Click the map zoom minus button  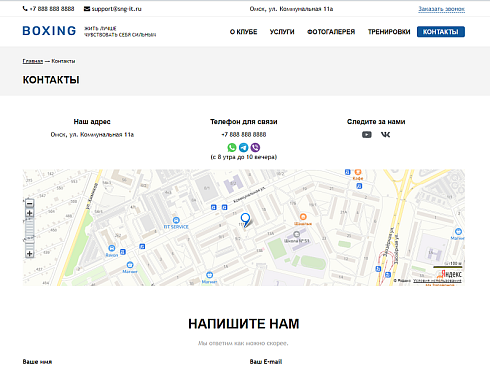coord(29,203)
